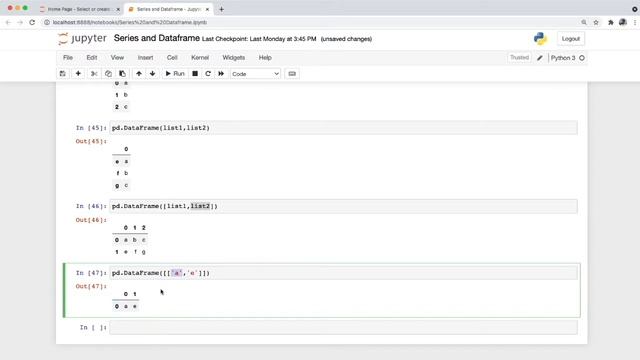Open the Cell menu
The height and width of the screenshot is (360, 640).
(172, 58)
